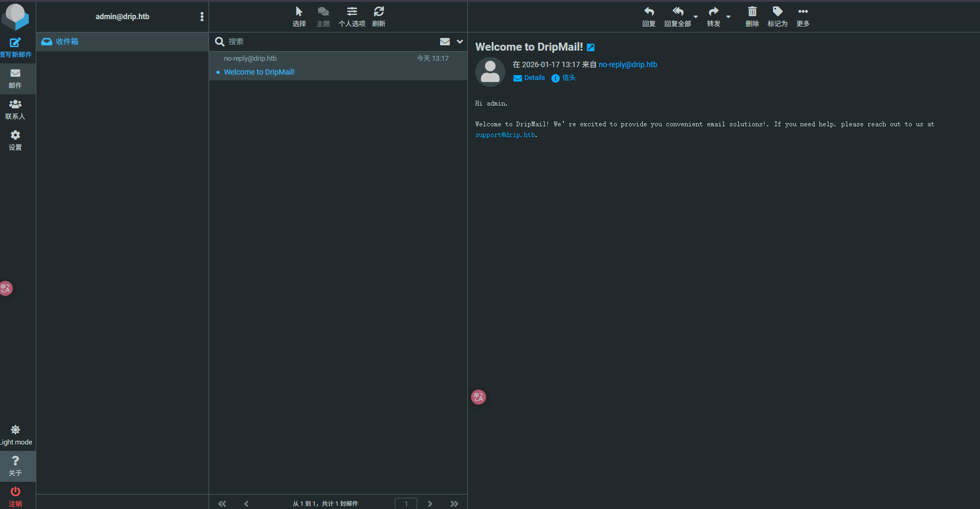Toggle unread filter envelope in search bar
The width and height of the screenshot is (980, 509).
point(445,42)
